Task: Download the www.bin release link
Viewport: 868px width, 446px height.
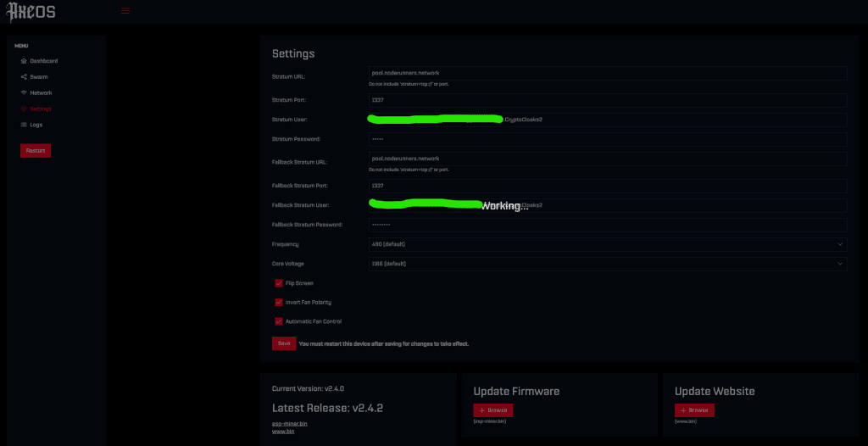Action: [x=283, y=431]
